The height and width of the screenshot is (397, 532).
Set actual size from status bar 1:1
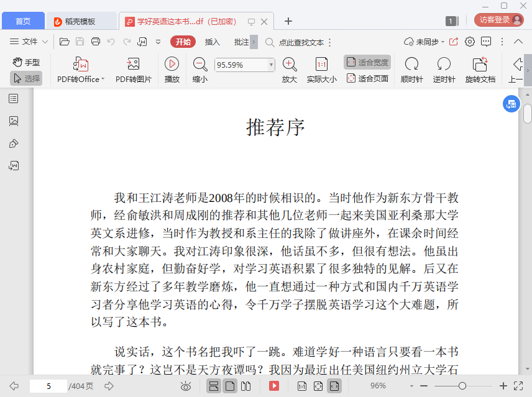[x=301, y=386]
